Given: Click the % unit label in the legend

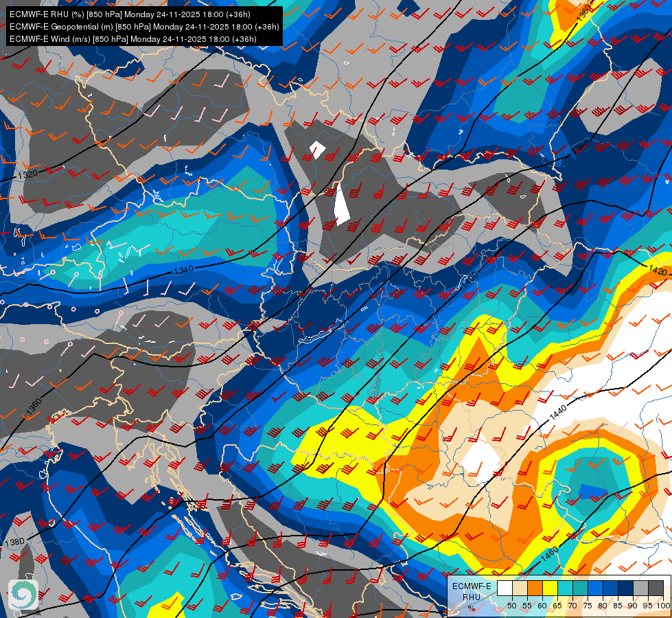Looking at the screenshot, I should 472,608.
